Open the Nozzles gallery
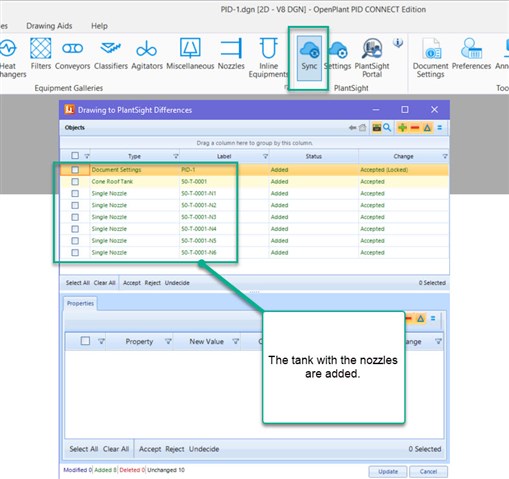 pos(231,54)
